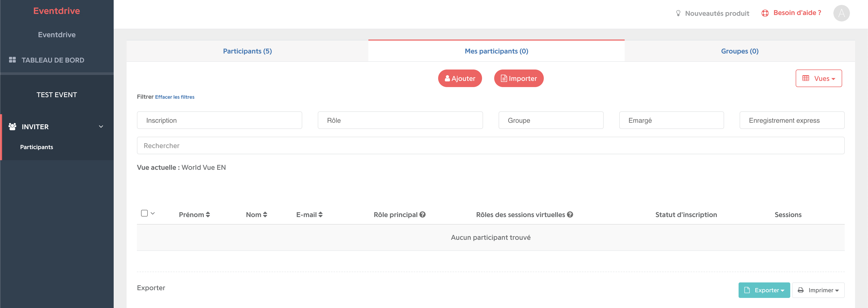Open the user avatar menu
Image resolution: width=868 pixels, height=308 pixels.
click(x=841, y=13)
